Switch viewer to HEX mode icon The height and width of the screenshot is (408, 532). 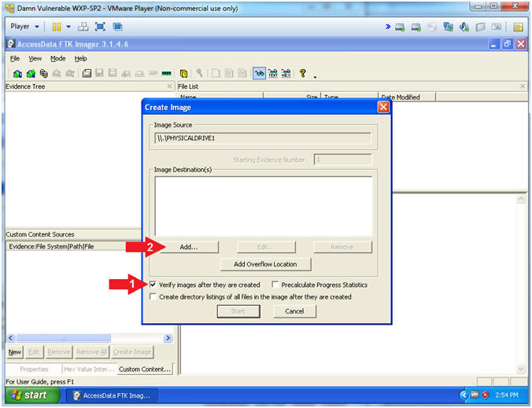click(x=286, y=73)
